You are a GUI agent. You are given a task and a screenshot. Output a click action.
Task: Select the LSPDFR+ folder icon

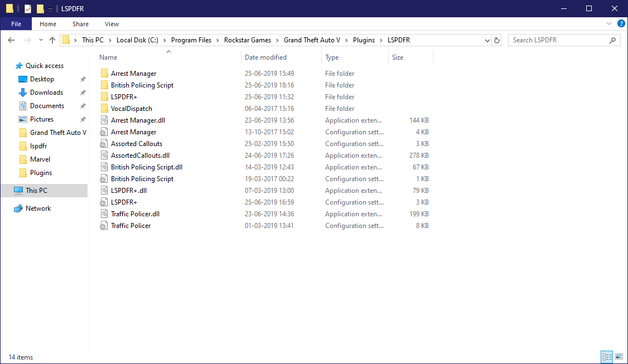(104, 96)
